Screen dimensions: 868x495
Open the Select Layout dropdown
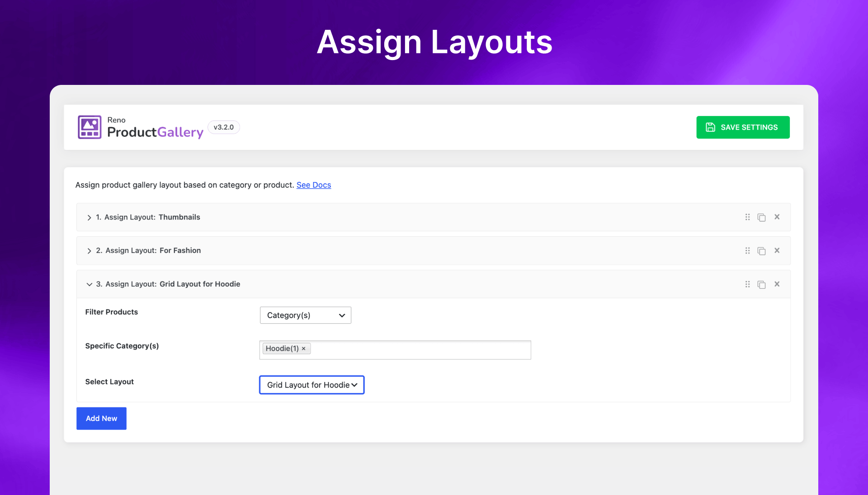point(312,385)
